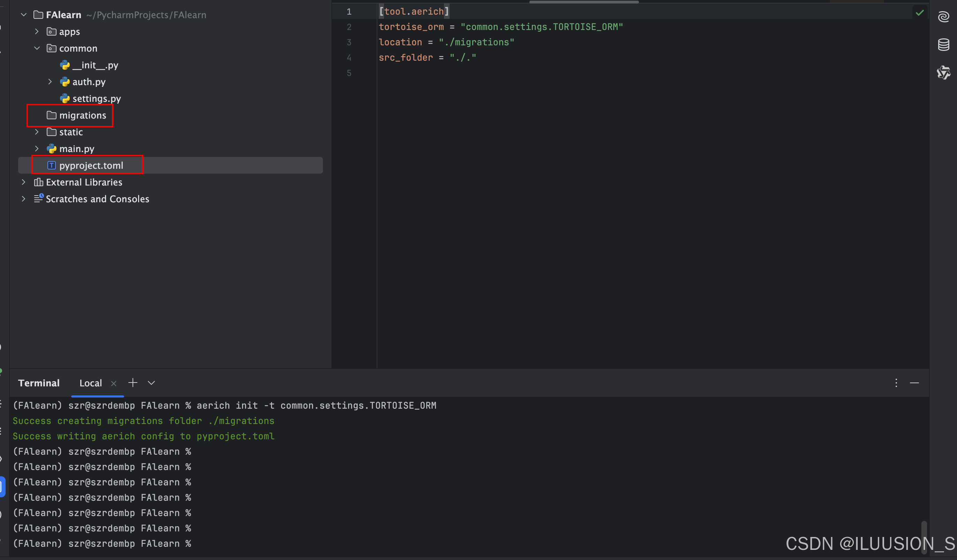Minimize the Terminal tool window
Screen dimensions: 957x560
click(x=914, y=383)
